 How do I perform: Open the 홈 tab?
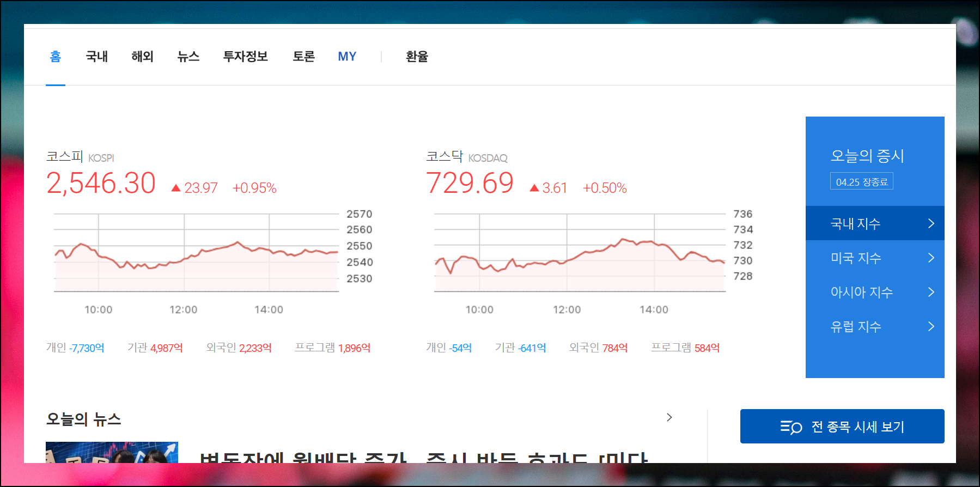click(x=56, y=57)
